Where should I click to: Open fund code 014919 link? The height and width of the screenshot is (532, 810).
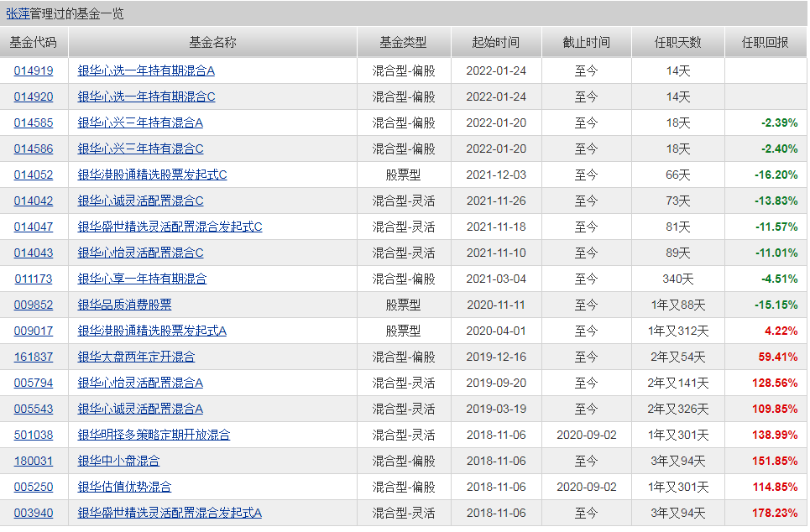point(34,71)
